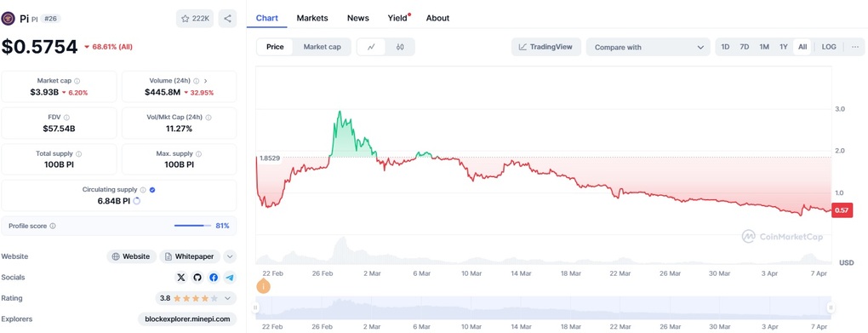Expand the Rating 3.8 stars dropdown
868x333 pixels.
227,298
